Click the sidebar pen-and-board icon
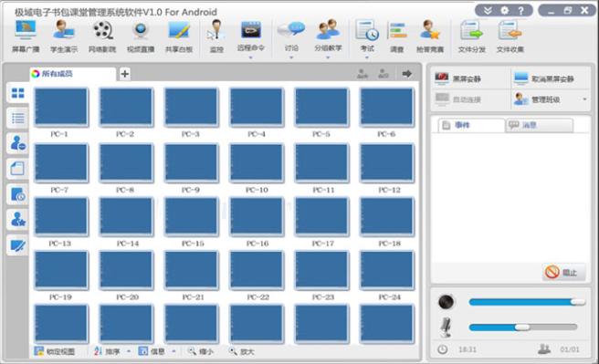The height and width of the screenshot is (364, 599). [17, 245]
